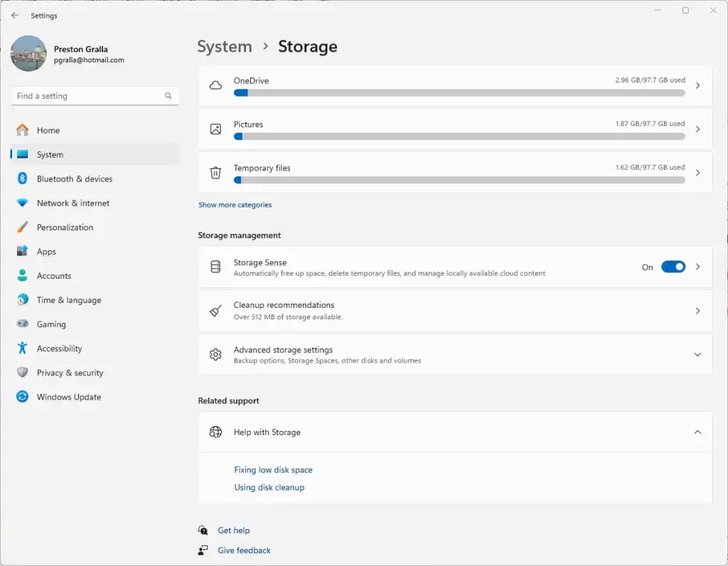This screenshot has height=566, width=728.
Task: Click the Find a setting search box
Action: point(89,96)
